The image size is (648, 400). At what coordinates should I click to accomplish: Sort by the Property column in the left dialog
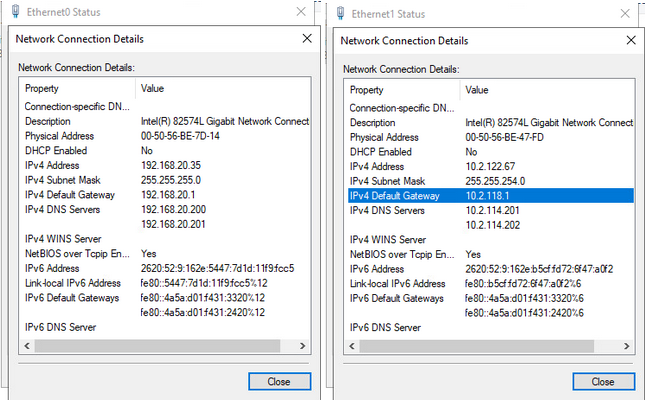[x=78, y=88]
